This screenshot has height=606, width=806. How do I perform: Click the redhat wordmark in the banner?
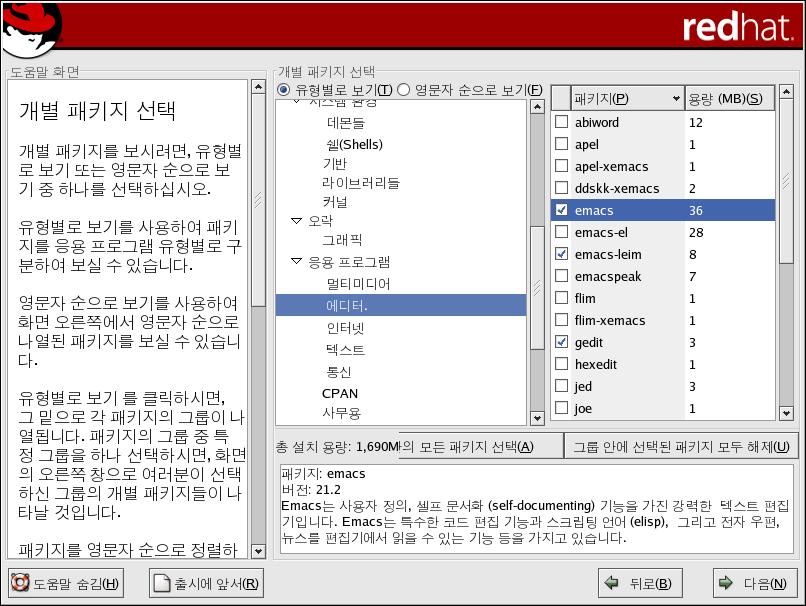[736, 27]
